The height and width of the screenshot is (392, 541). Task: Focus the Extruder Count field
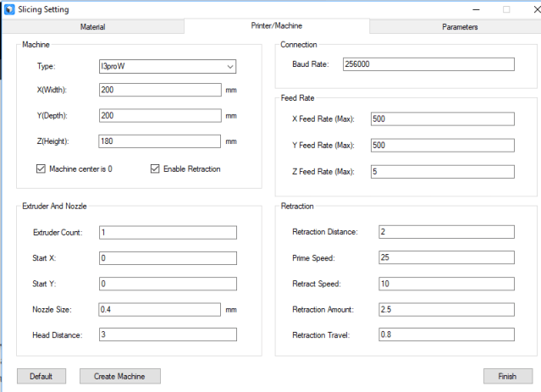pos(167,233)
